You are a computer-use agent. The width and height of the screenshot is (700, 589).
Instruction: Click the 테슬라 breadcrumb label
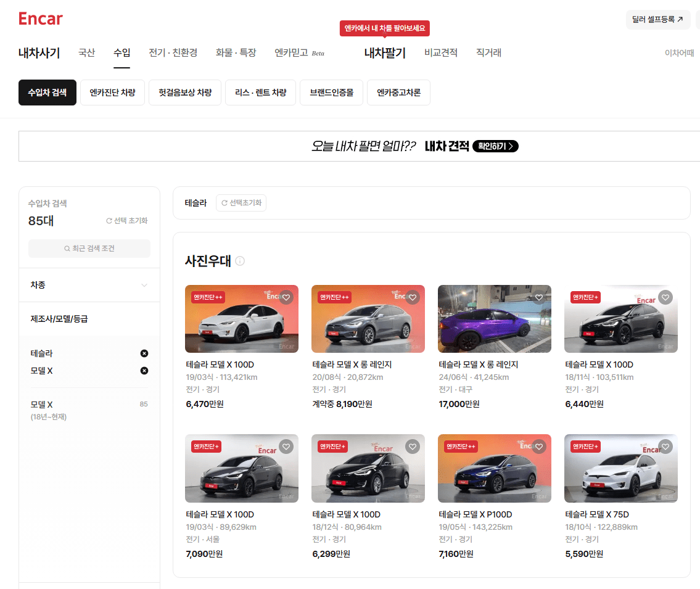coord(196,203)
